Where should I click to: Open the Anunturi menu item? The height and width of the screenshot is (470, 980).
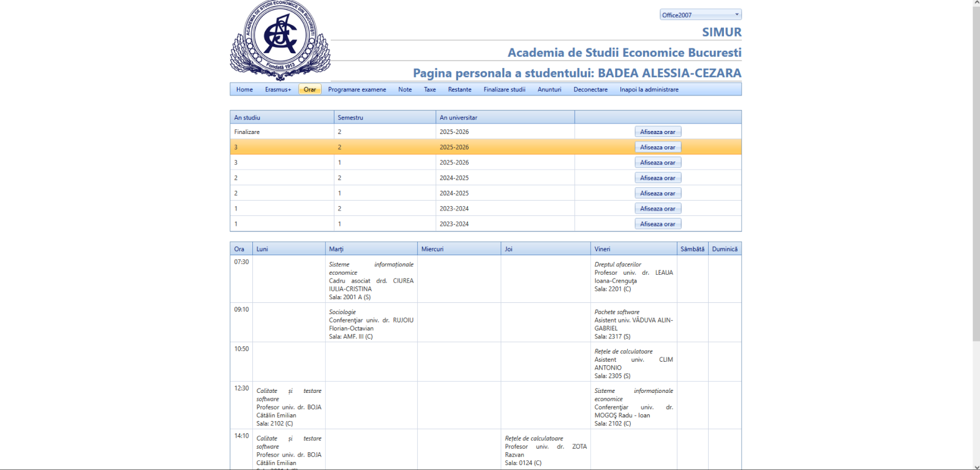click(549, 89)
